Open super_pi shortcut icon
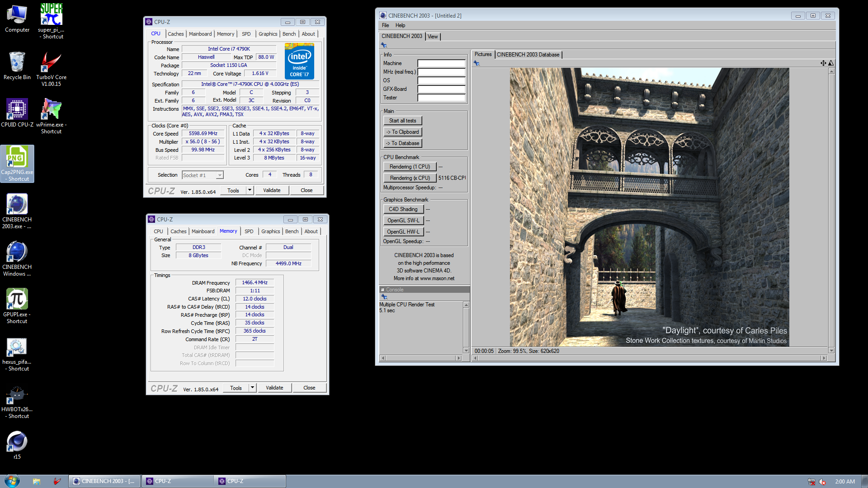This screenshot has height=488, width=868. pos(51,21)
